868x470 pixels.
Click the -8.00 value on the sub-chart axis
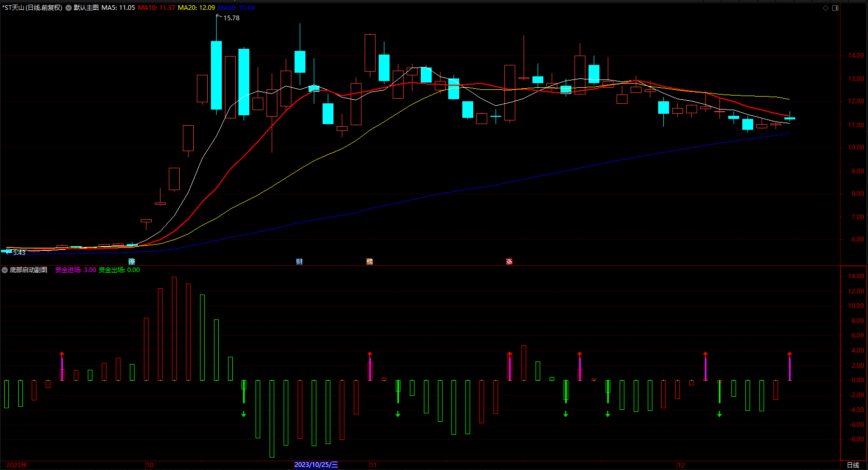point(857,439)
